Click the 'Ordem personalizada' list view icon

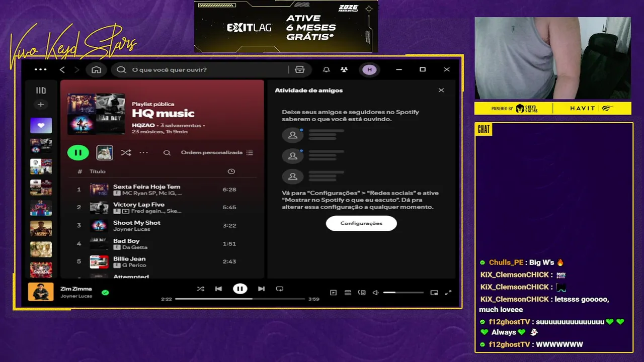[x=250, y=153]
